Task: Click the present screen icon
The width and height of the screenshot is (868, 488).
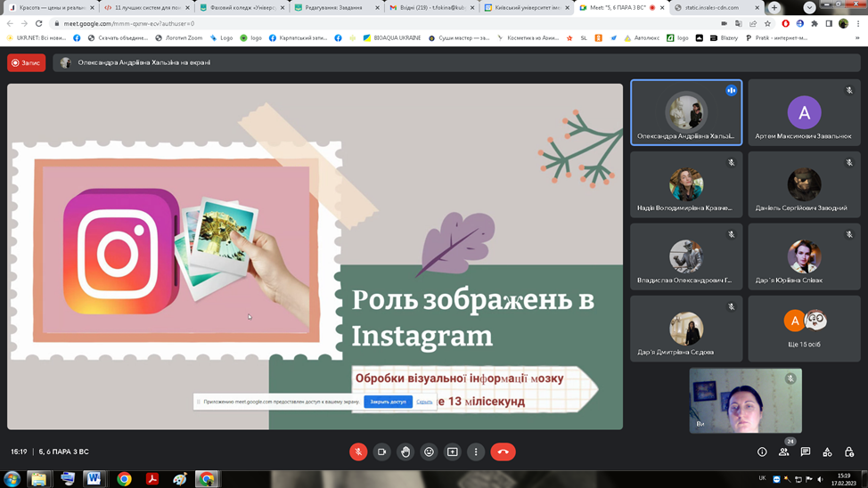Action: (453, 452)
